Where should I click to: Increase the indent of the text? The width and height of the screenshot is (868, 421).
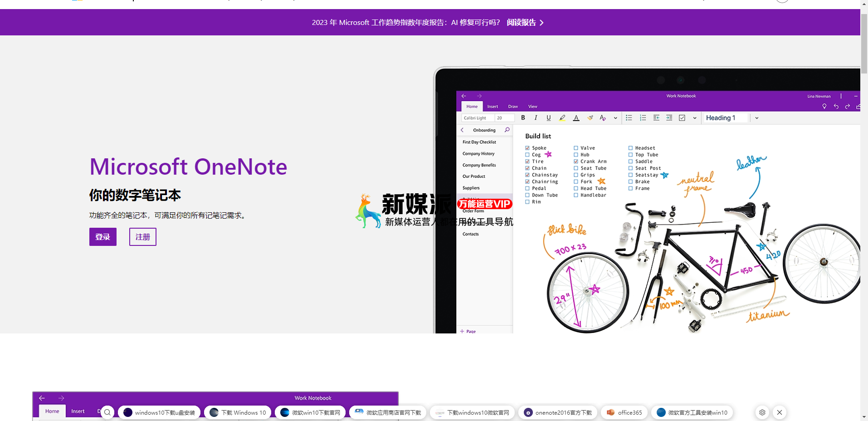(x=669, y=117)
